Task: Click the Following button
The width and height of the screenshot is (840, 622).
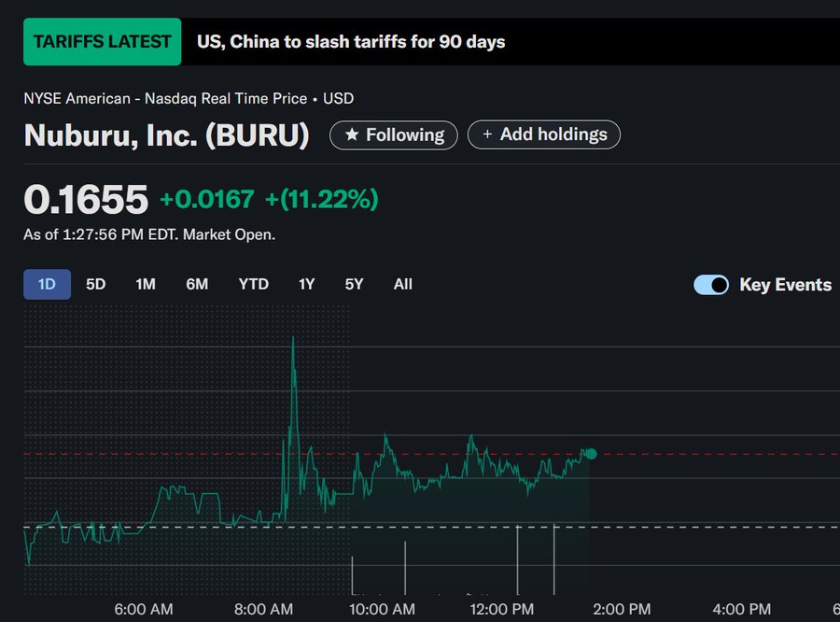Action: click(394, 135)
